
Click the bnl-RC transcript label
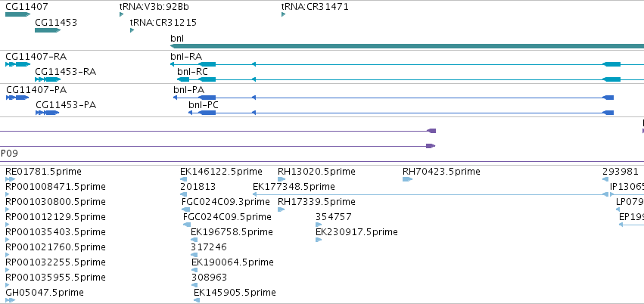192,72
